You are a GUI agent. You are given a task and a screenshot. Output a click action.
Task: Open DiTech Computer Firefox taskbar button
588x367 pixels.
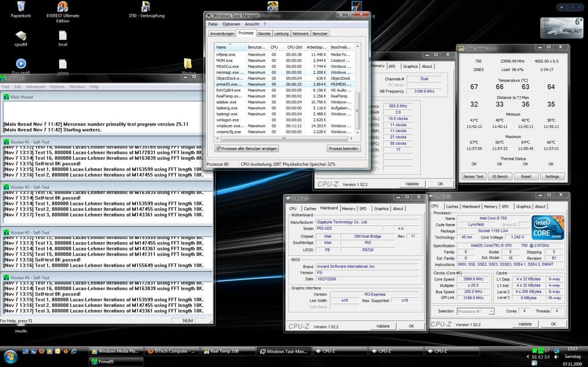pyautogui.click(x=171, y=351)
